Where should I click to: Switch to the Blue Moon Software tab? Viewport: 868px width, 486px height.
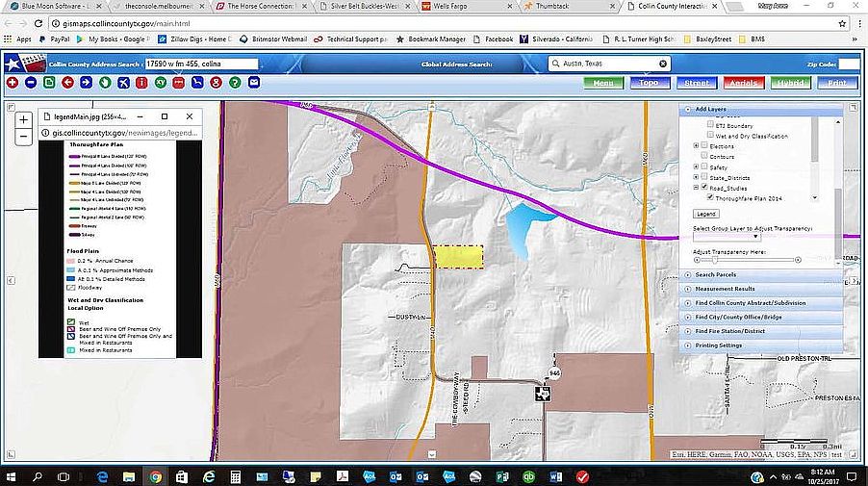click(56, 6)
